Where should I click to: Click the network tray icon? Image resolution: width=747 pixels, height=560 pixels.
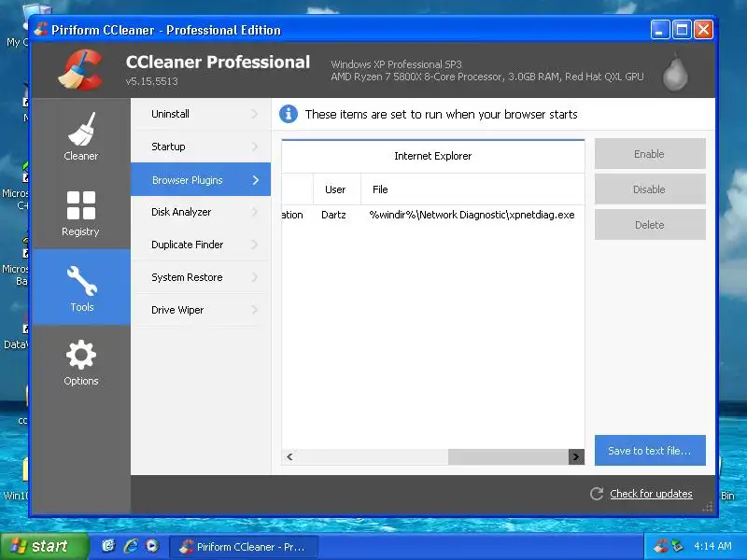click(x=677, y=546)
